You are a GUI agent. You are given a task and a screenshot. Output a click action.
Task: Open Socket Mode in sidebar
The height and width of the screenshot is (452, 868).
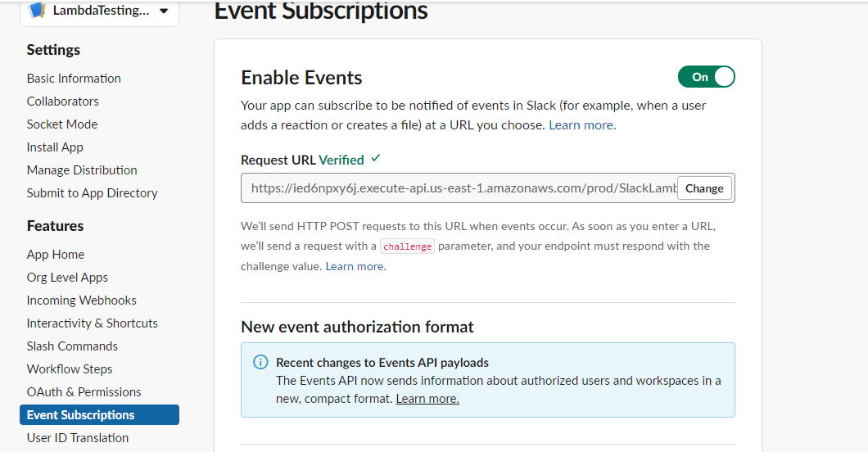61,124
